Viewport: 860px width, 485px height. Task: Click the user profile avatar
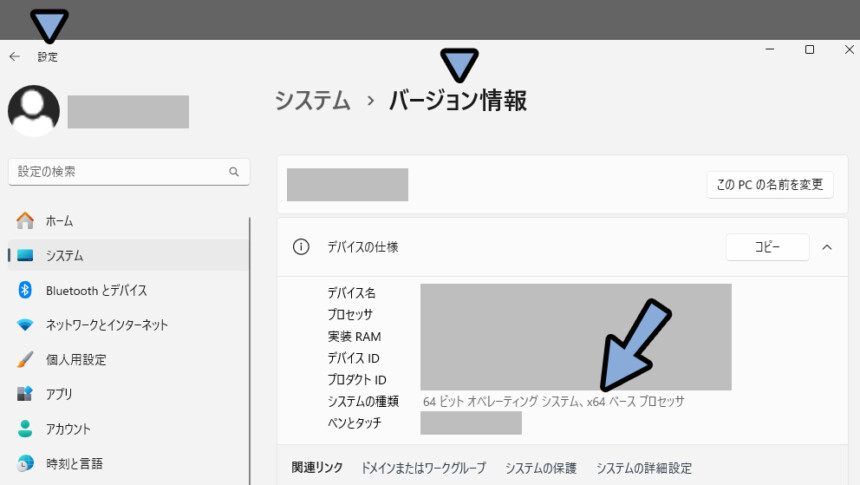pyautogui.click(x=34, y=111)
